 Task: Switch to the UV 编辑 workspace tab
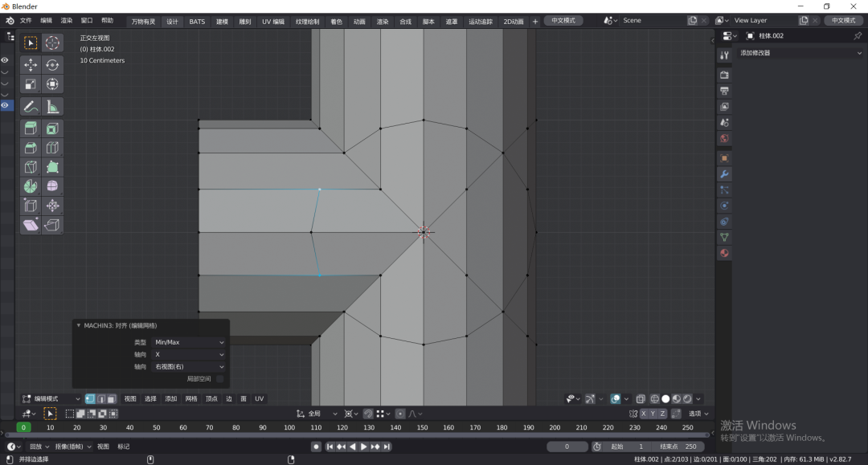pos(272,21)
